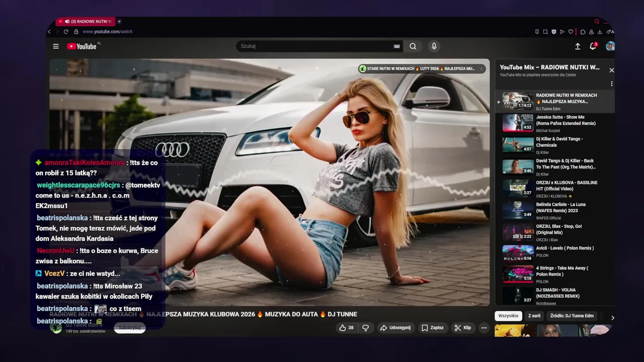Open the upload/create video icon
This screenshot has height=362, width=644.
(x=578, y=46)
